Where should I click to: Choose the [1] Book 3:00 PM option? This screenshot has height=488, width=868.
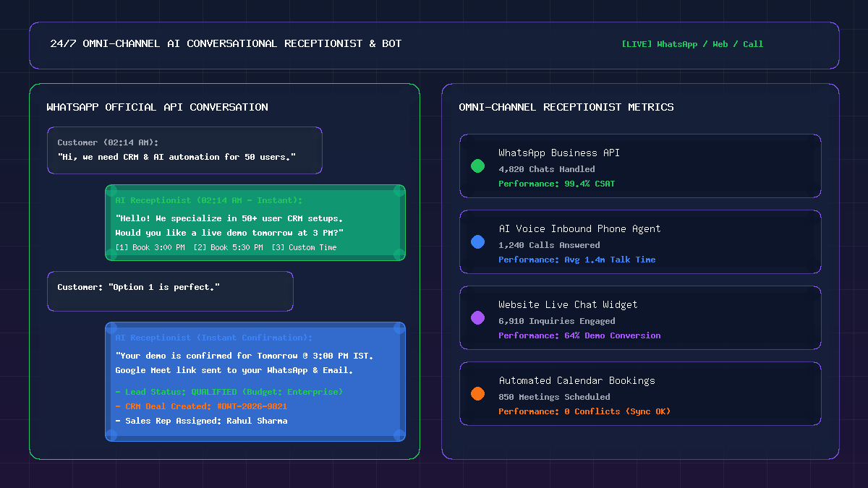[x=150, y=248]
